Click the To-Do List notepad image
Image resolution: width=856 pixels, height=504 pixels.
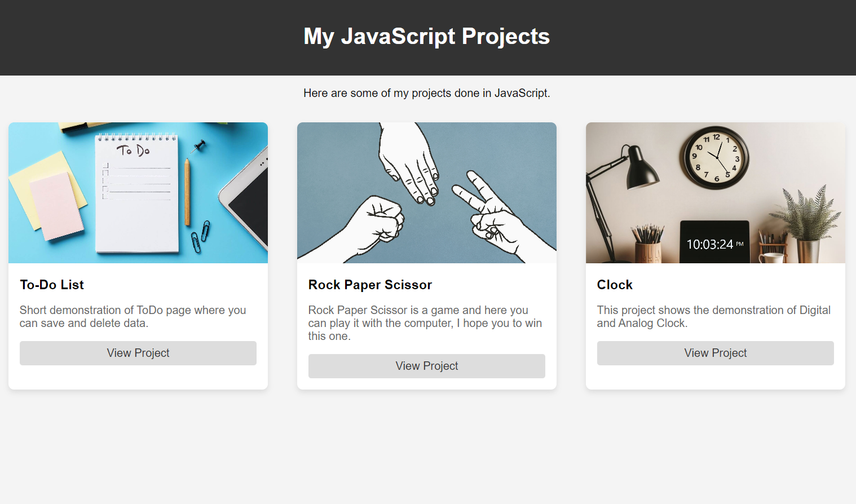point(138,193)
